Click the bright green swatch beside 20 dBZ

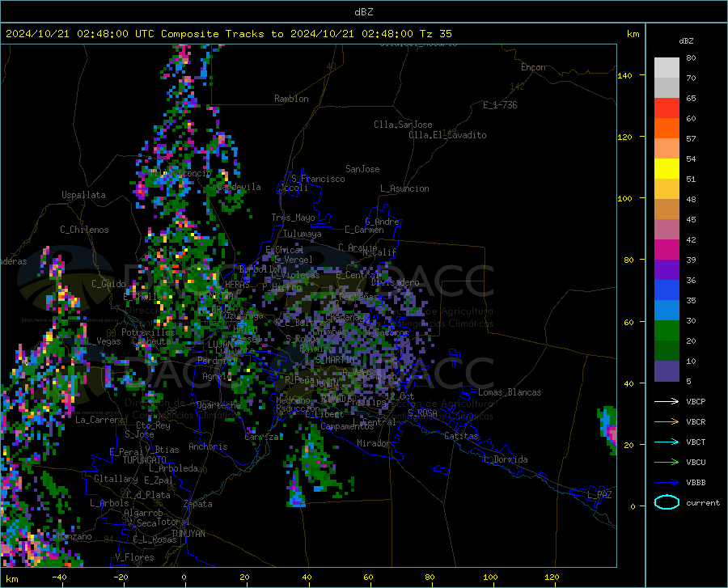point(667,331)
